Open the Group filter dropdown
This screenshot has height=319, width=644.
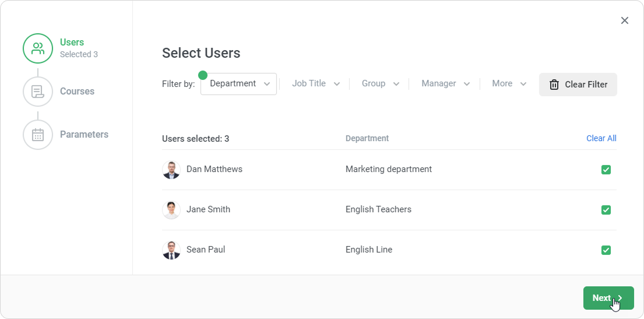coord(380,84)
